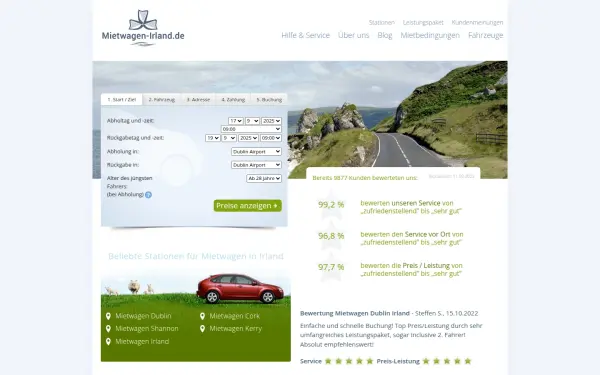Open the Über uns menu item
The width and height of the screenshot is (600, 375).
click(354, 35)
